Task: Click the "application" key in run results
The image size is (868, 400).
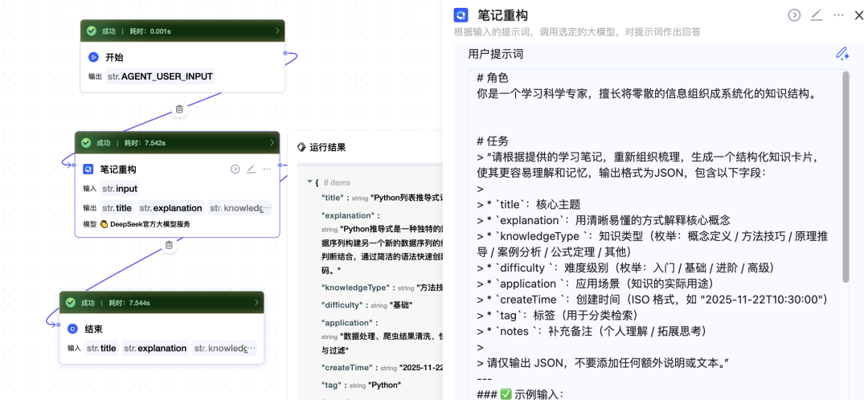Action: [x=347, y=323]
